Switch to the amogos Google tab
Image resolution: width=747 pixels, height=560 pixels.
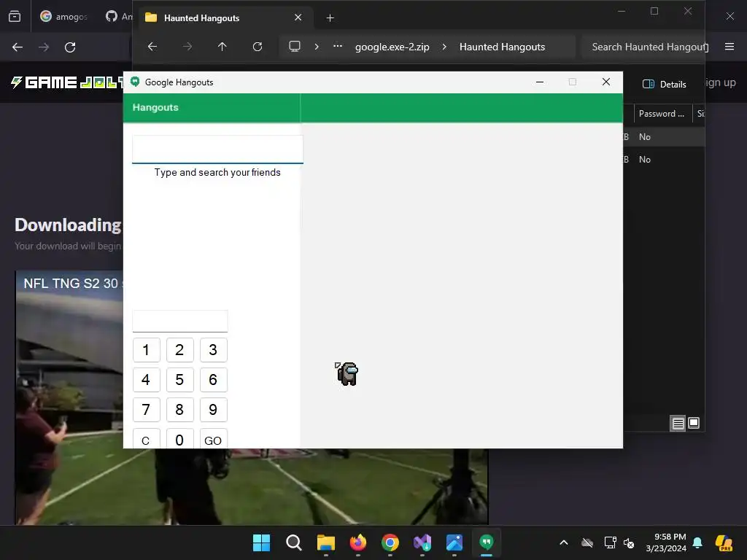pos(64,17)
